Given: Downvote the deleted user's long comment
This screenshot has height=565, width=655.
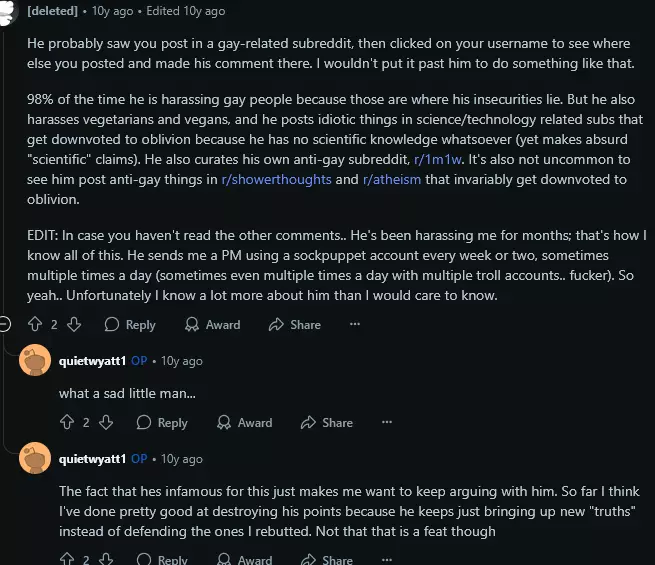Looking at the screenshot, I should pyautogui.click(x=73, y=324).
